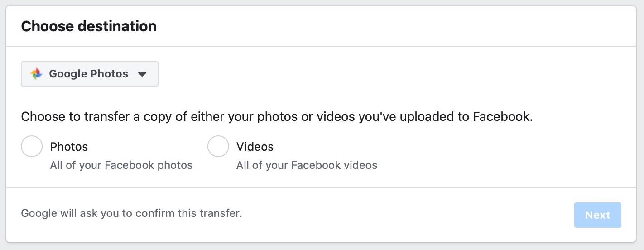Click the 'All of your Facebook photos' description
Screen dimensions: 644x250
[x=121, y=165]
